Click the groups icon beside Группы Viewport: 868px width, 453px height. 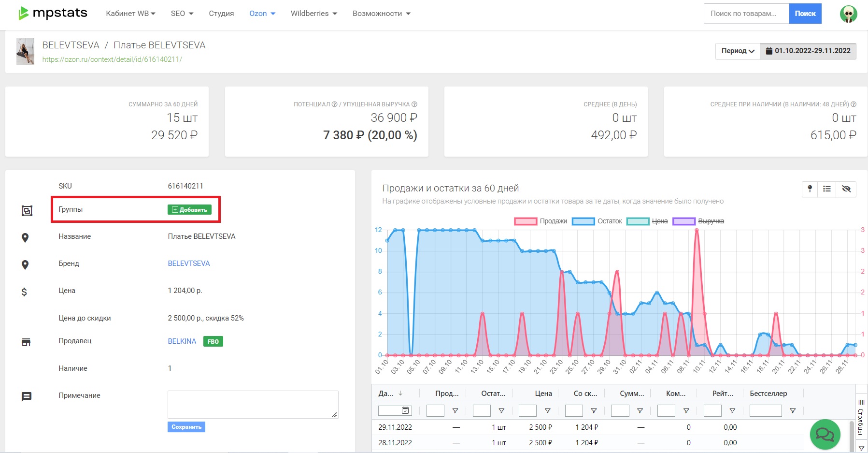pos(27,210)
